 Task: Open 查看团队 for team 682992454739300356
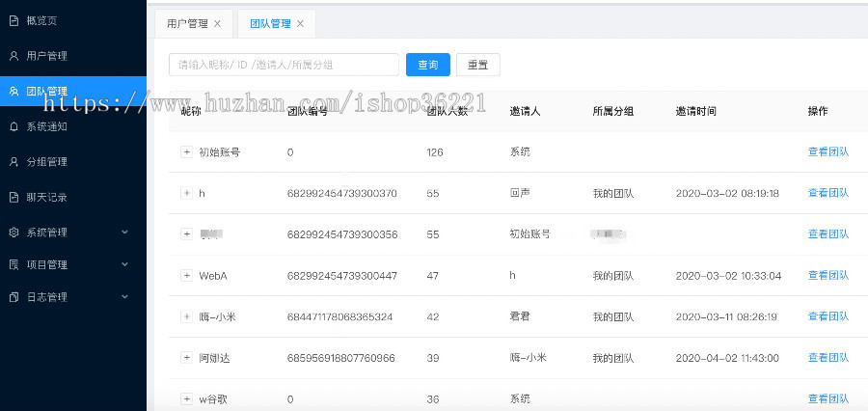(x=828, y=233)
